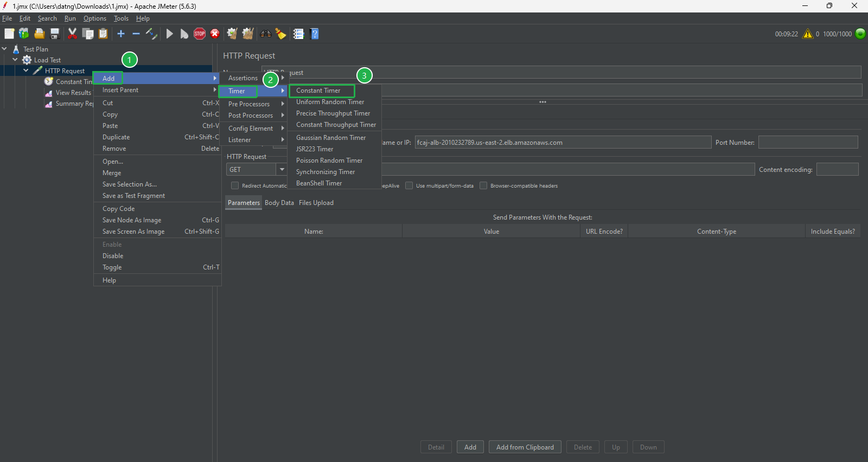Collapse the Test Plan tree node
868x462 pixels.
4,49
